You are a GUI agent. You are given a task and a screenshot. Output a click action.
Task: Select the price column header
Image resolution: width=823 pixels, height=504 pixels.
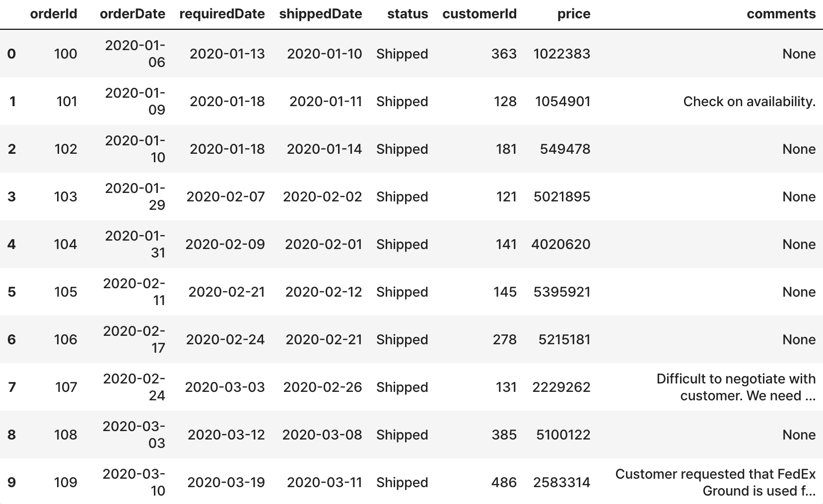574,14
